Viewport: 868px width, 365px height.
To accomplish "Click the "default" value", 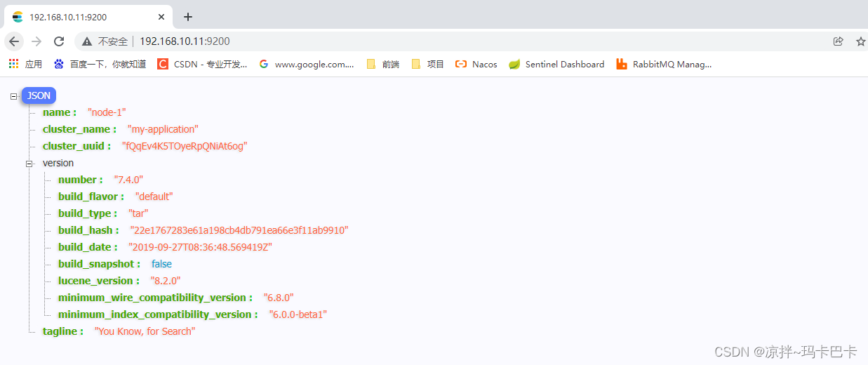I will click(154, 197).
